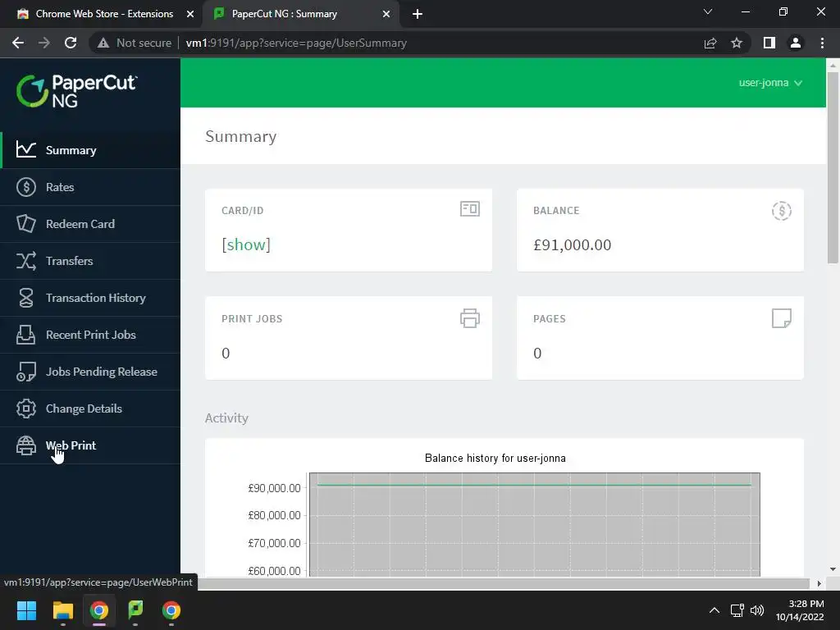Image resolution: width=840 pixels, height=630 pixels.
Task: Open the Transfers menu item
Action: pos(90,261)
